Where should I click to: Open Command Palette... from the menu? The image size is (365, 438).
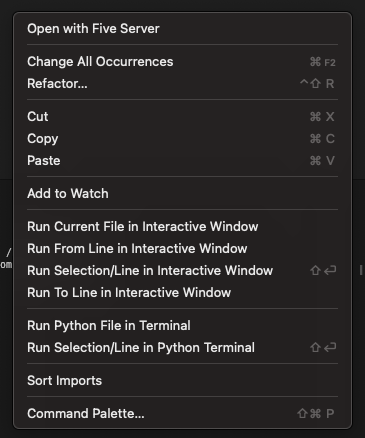182,414
